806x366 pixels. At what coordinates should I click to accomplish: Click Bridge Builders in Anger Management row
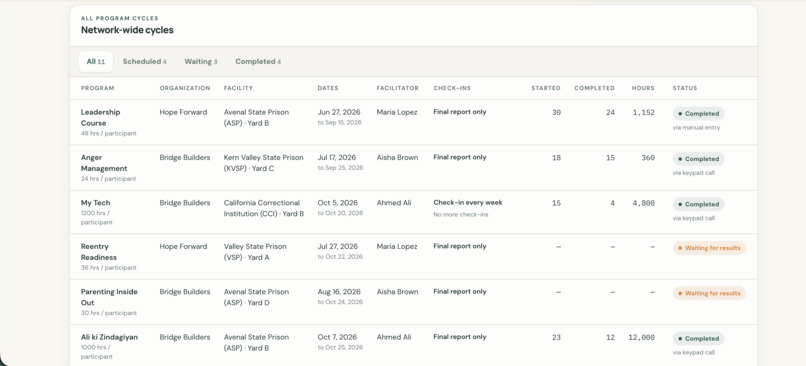(x=185, y=157)
